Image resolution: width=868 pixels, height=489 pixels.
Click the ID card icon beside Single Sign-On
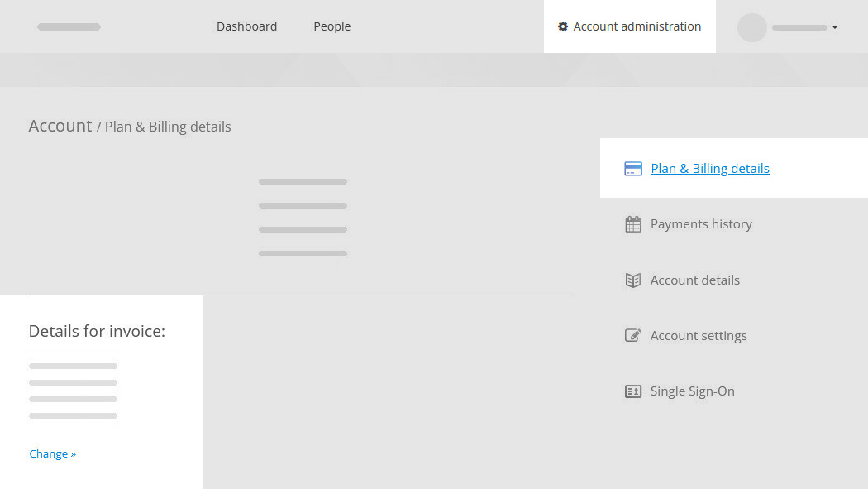pyautogui.click(x=632, y=391)
